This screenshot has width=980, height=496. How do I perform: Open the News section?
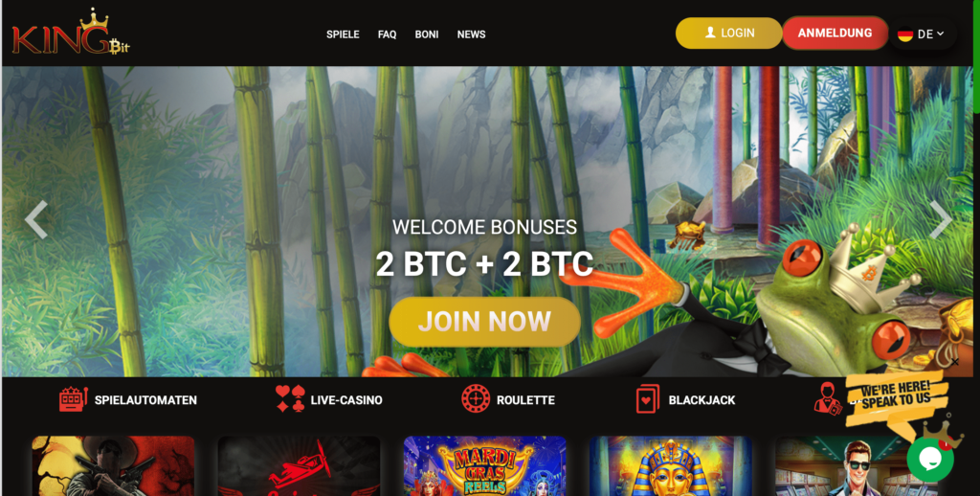coord(471,34)
